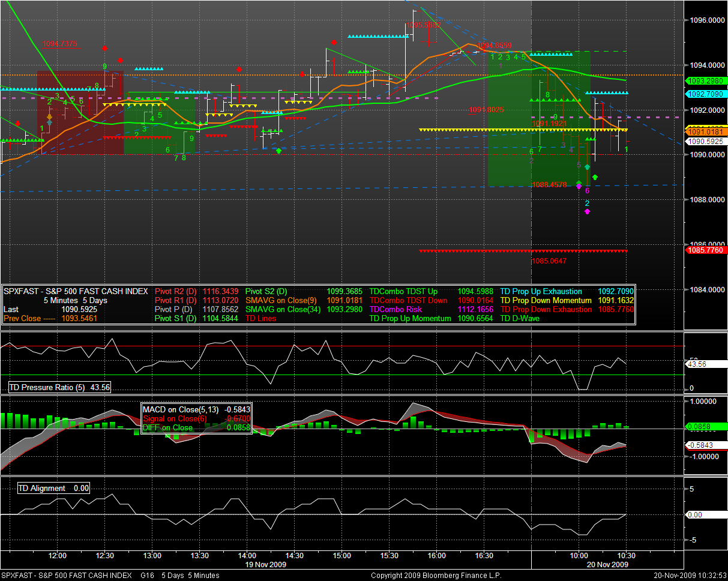
Task: Click Signal on Close(6) legend entry
Action: pos(173,418)
